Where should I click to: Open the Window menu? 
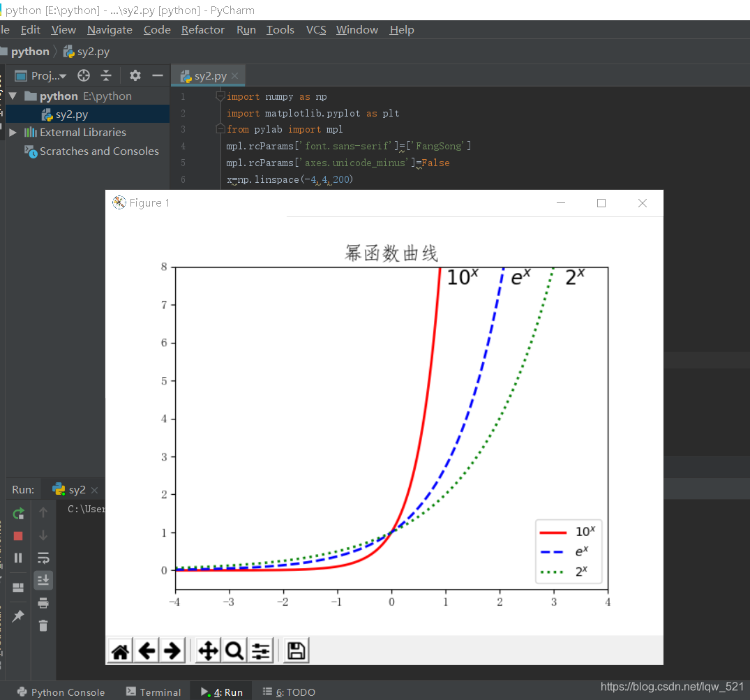pos(357,30)
